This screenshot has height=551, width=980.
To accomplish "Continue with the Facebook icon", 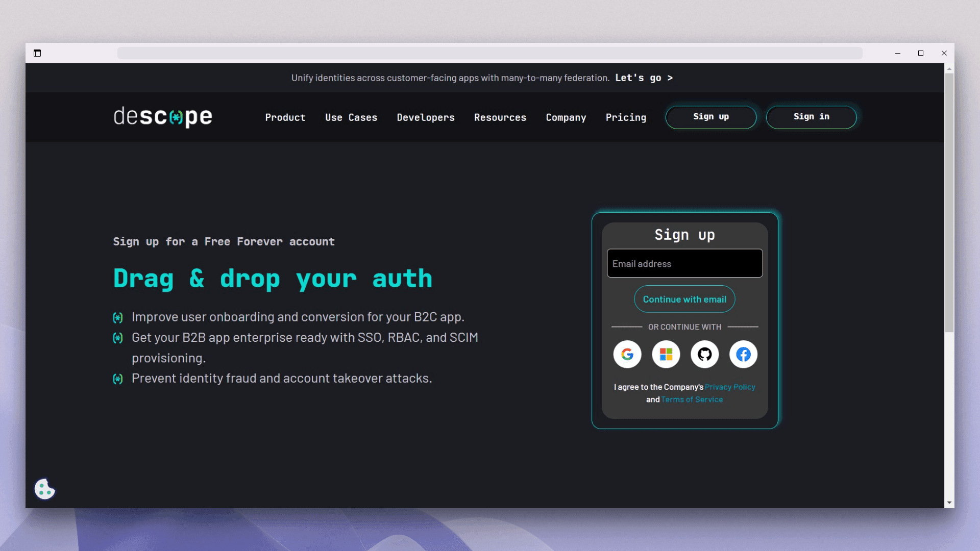I will pos(743,354).
